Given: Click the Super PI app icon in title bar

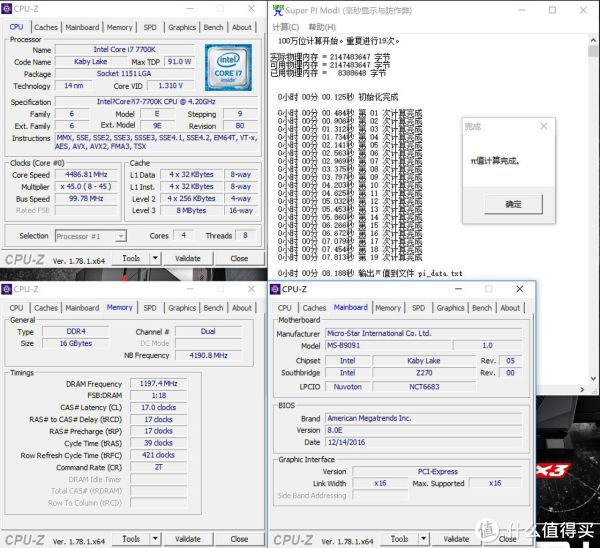Looking at the screenshot, I should (x=278, y=10).
